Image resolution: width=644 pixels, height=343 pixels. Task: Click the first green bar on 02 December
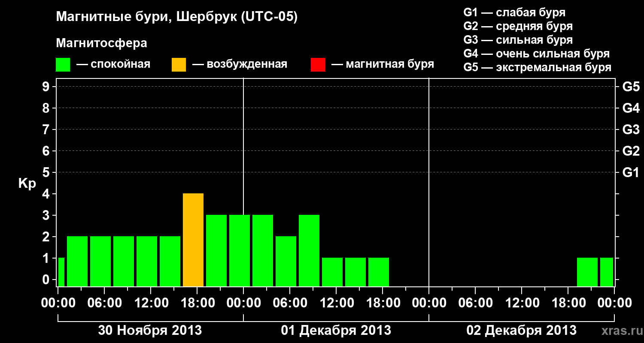[x=587, y=272]
